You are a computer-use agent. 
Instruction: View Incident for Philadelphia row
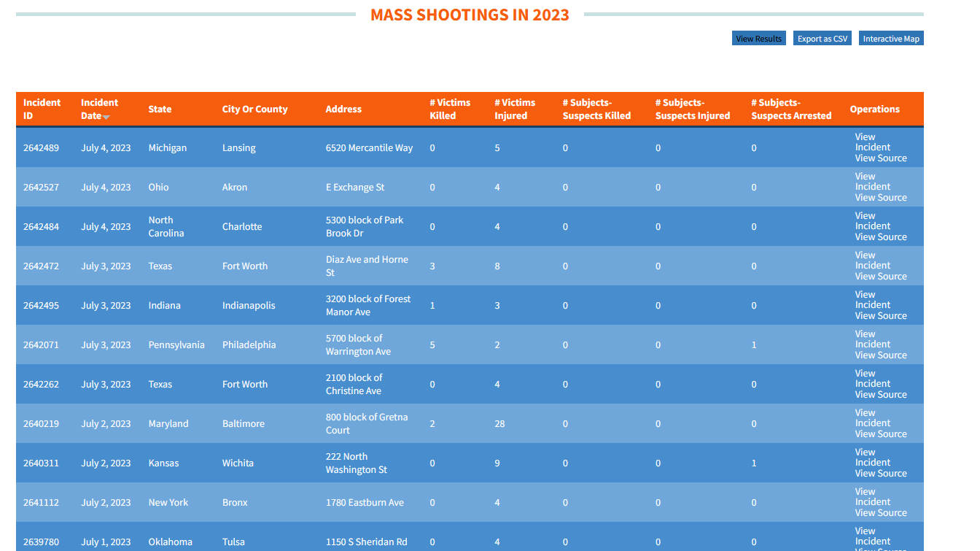click(x=873, y=339)
